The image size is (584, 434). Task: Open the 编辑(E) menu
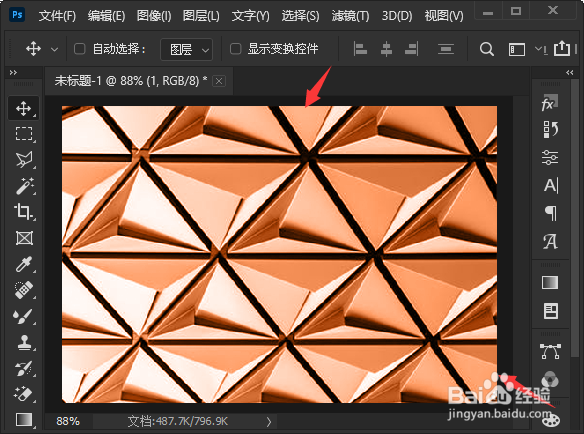coord(106,16)
